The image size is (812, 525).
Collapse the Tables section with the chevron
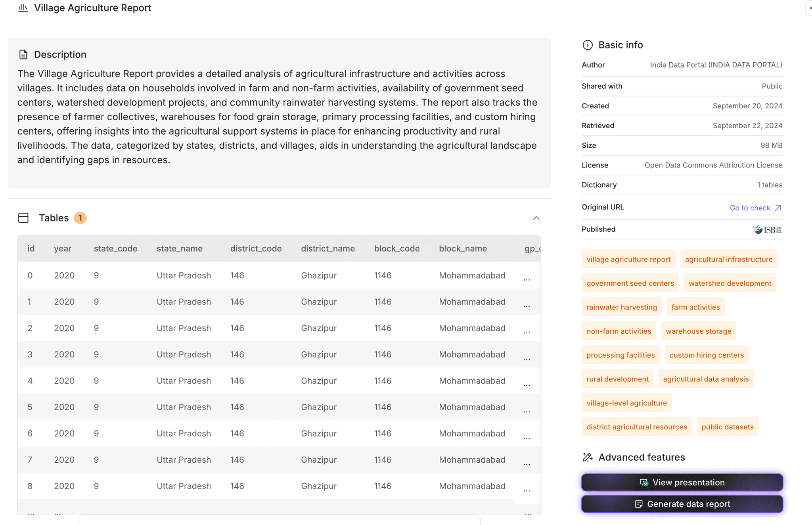pos(536,218)
